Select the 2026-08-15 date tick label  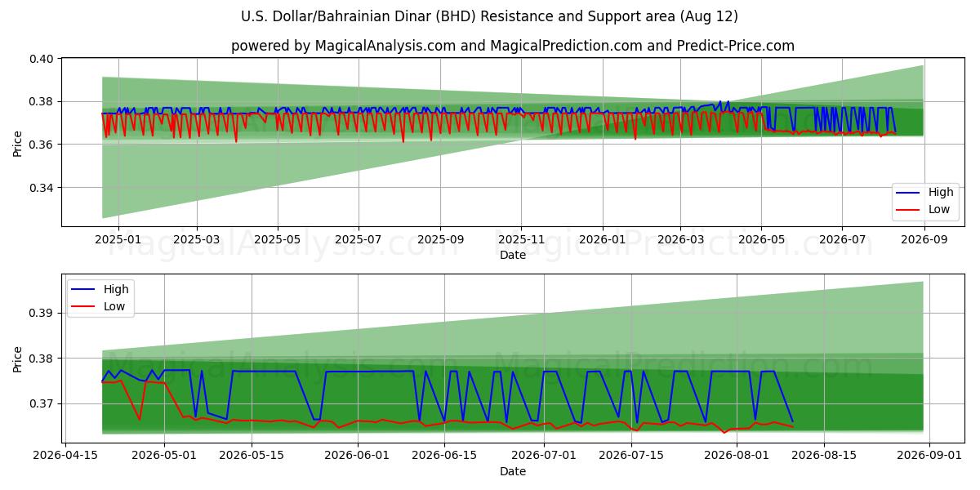pos(826,456)
